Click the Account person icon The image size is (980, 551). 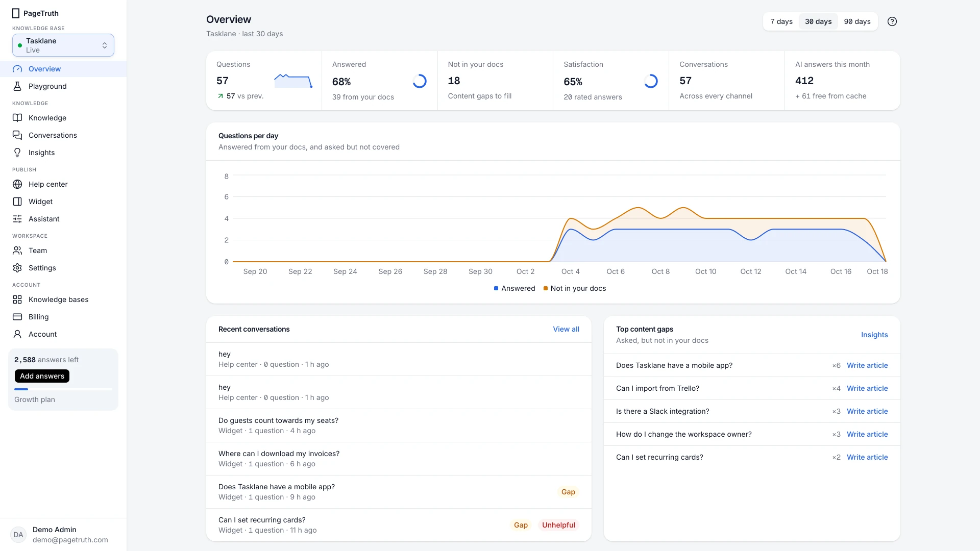coord(17,334)
